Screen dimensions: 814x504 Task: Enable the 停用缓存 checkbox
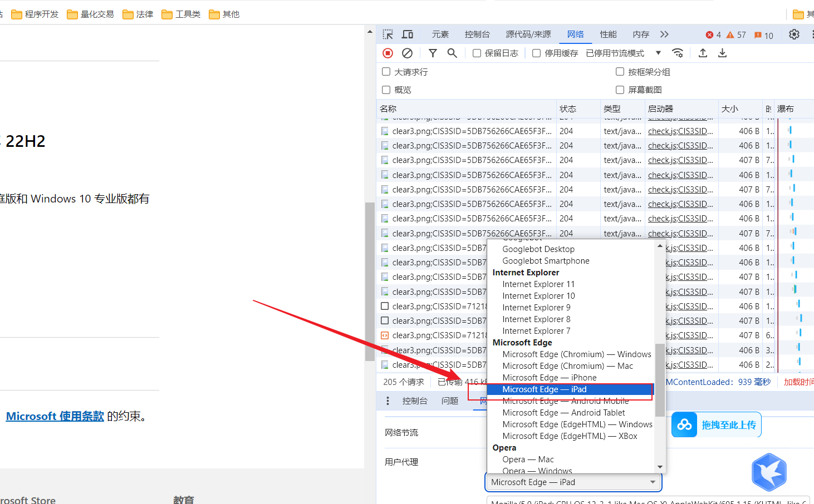[536, 53]
